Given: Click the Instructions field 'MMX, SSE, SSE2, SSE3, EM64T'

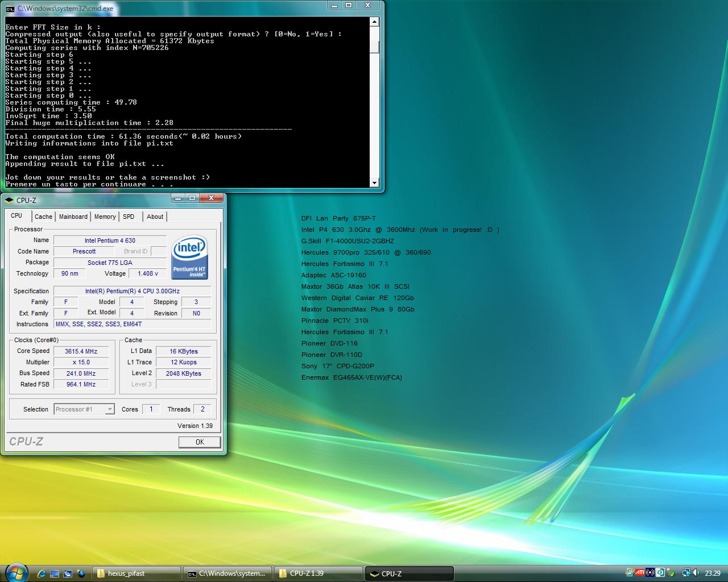Looking at the screenshot, I should (133, 324).
